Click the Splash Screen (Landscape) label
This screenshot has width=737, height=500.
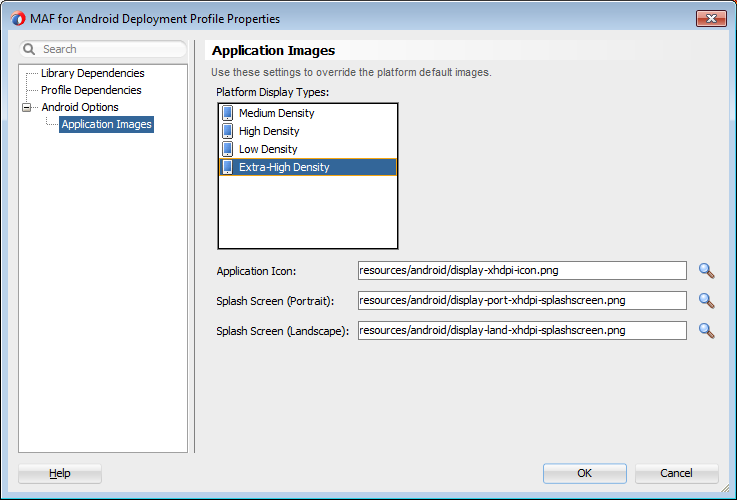tap(282, 331)
